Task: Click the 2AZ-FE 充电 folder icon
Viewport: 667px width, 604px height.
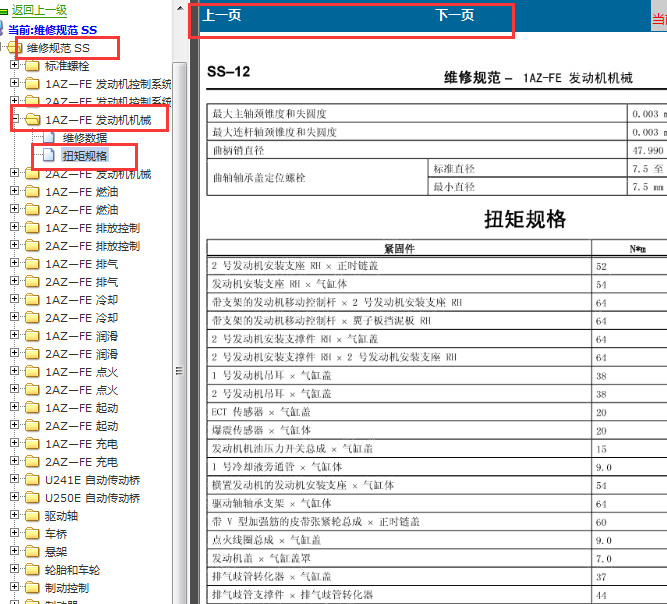Action: coord(32,462)
